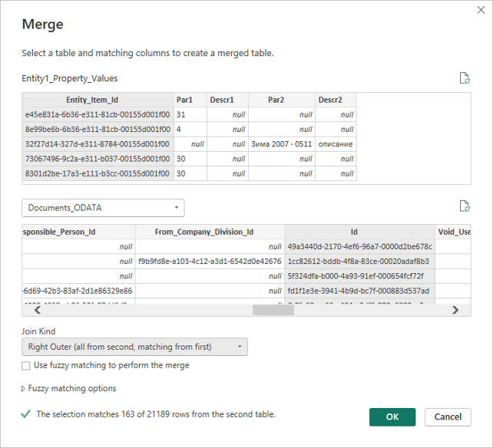Open the Documents_ODATA table dropdown
Viewport: 493px width, 448px height.
pyautogui.click(x=103, y=208)
